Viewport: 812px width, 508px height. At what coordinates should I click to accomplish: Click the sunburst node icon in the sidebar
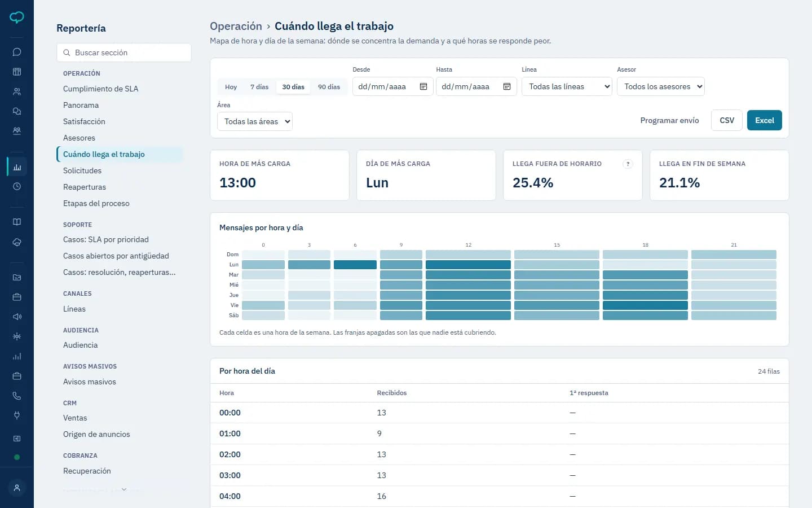pos(17,336)
